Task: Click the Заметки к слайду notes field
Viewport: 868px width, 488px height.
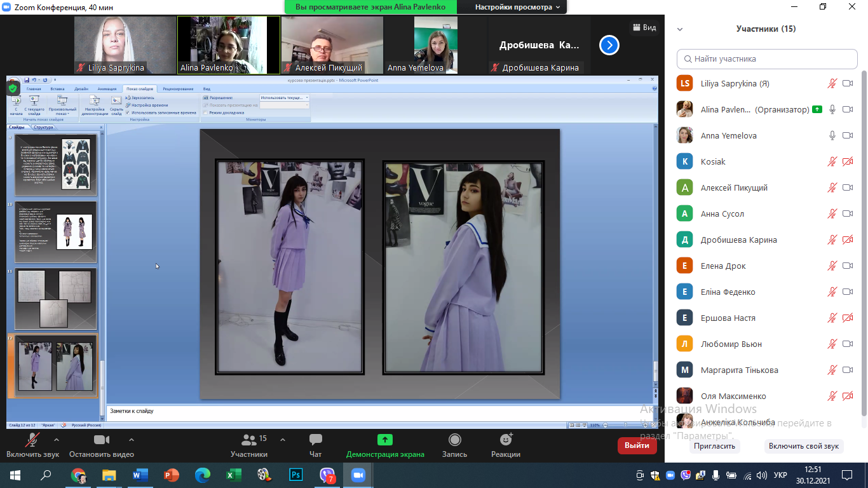Action: pyautogui.click(x=381, y=413)
